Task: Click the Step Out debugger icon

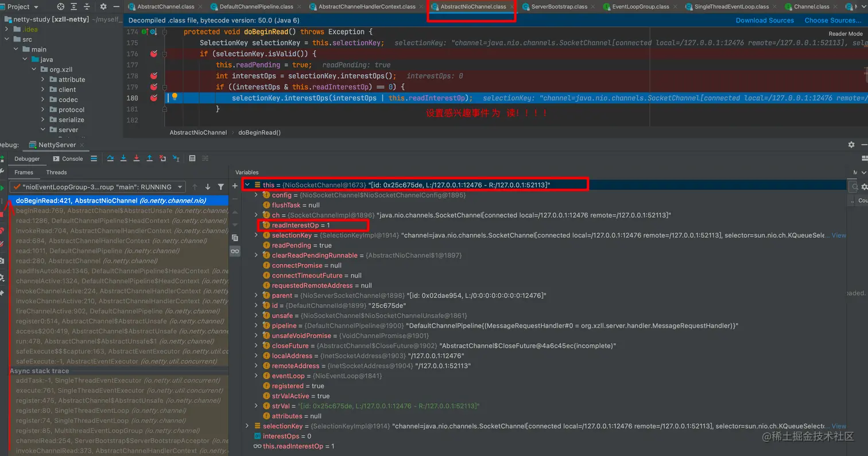Action: pyautogui.click(x=150, y=159)
